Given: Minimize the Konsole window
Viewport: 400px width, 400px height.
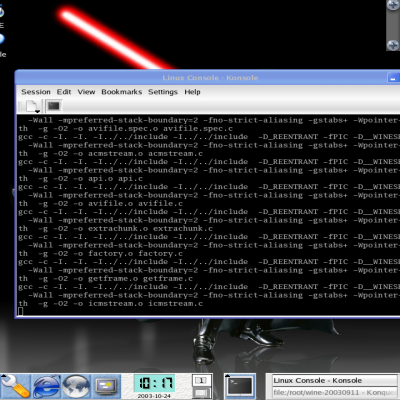Looking at the screenshot, I should (393, 78).
